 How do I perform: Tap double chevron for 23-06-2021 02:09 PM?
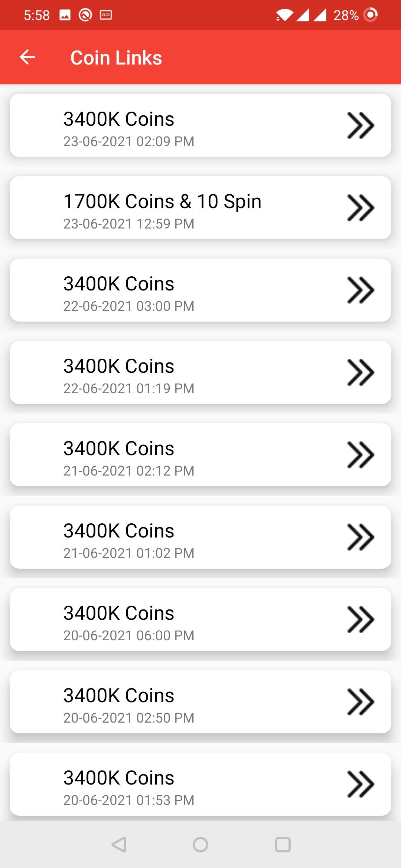pyautogui.click(x=360, y=125)
